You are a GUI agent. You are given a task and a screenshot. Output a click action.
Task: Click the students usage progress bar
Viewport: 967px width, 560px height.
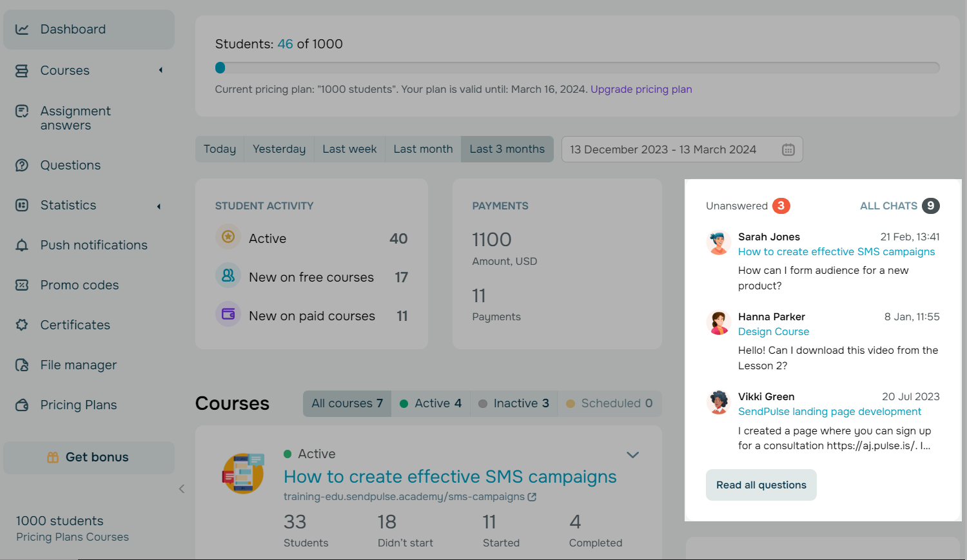point(577,68)
